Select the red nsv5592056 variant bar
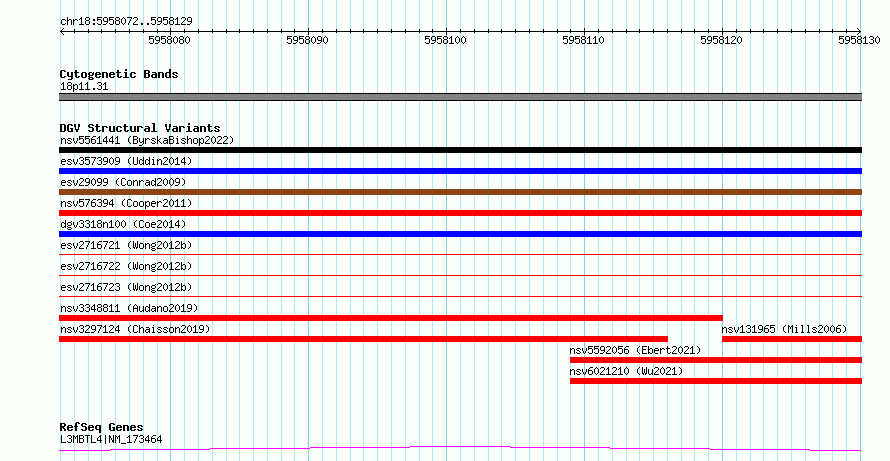Viewport: 890px width, 461px height. point(716,360)
